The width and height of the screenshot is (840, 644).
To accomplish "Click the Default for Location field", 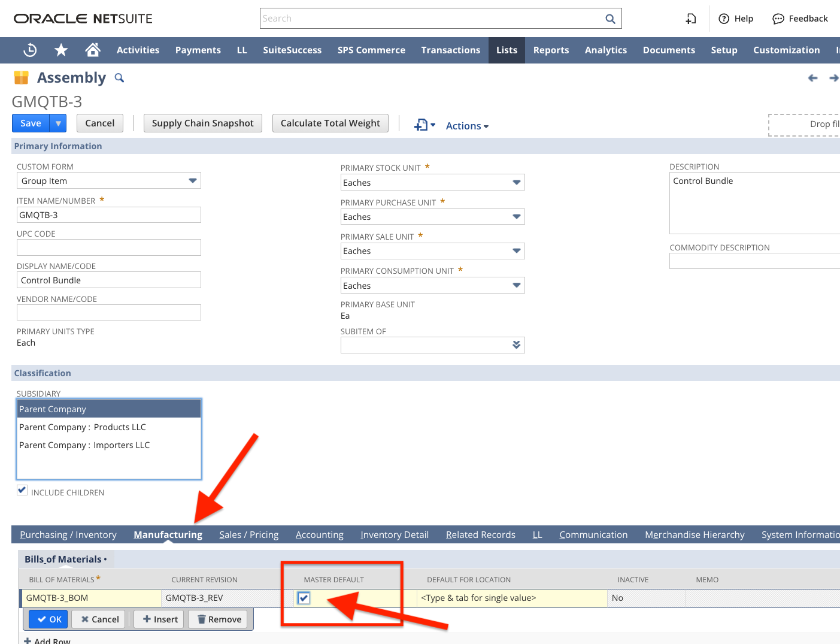I will [x=512, y=598].
